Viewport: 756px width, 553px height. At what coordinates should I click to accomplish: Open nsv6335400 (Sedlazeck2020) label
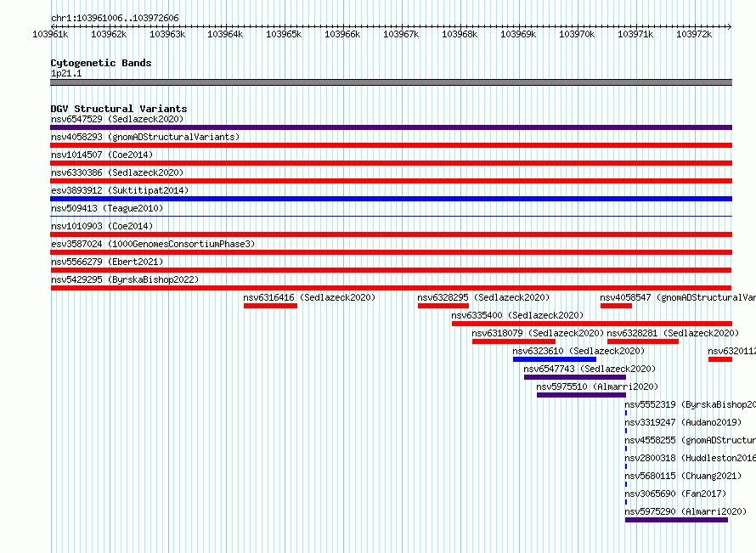pos(517,315)
